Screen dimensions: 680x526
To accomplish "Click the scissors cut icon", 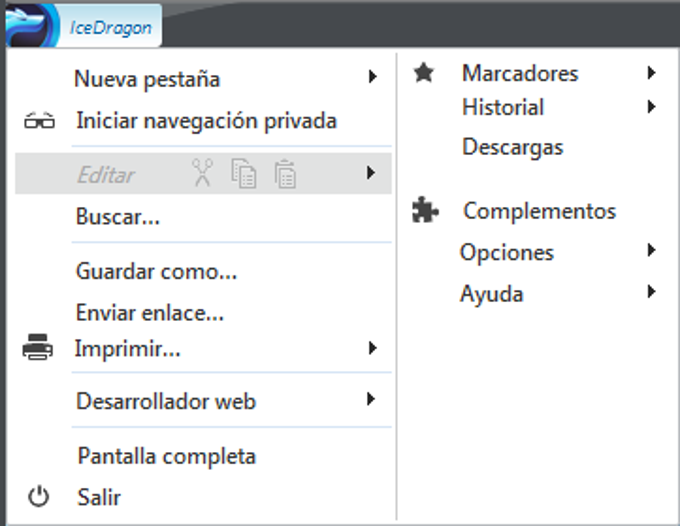I will tap(203, 174).
